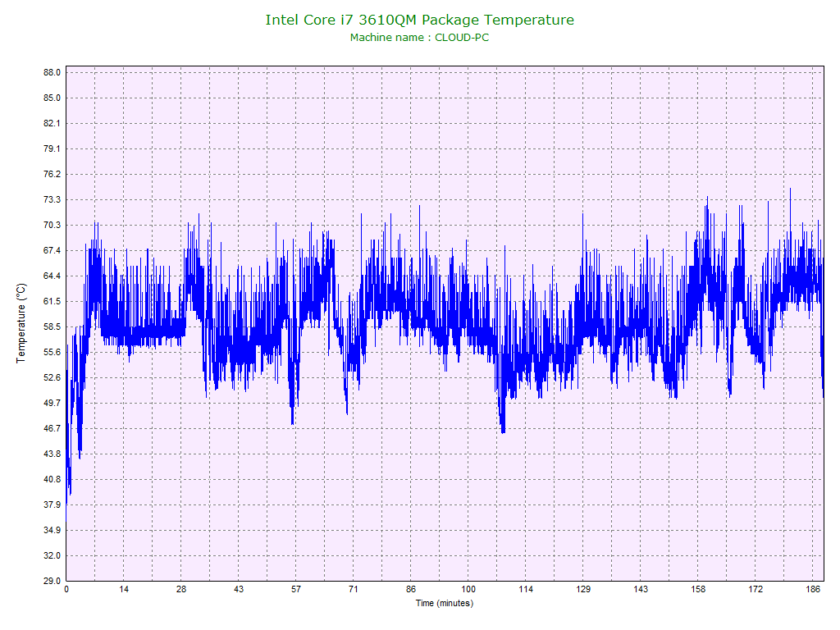The height and width of the screenshot is (630, 840).
Task: Click the 43.8 temperature axis value
Action: pyautogui.click(x=52, y=454)
